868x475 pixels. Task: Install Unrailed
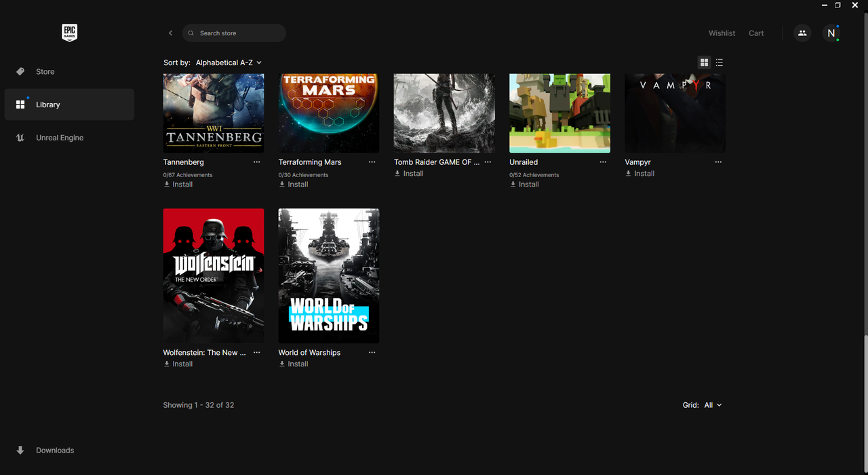point(524,185)
